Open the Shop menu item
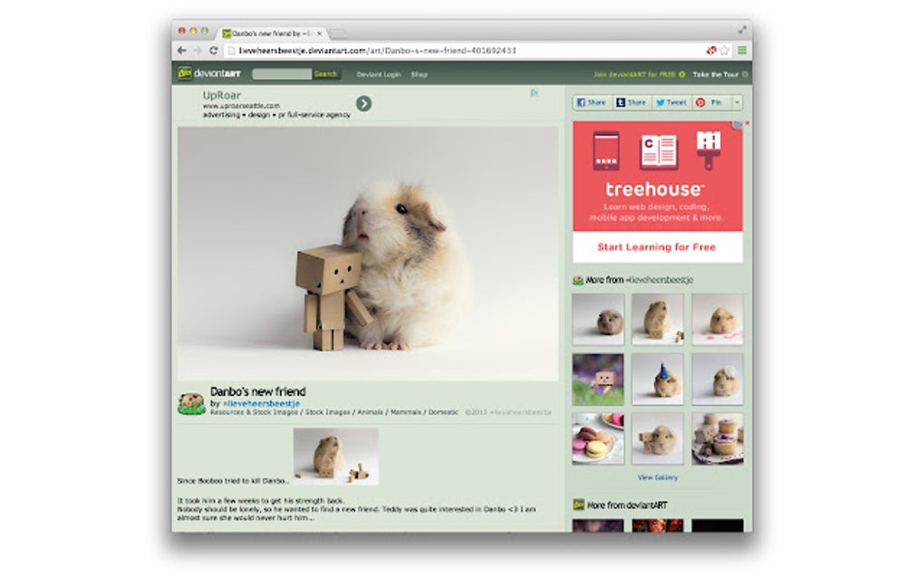Image resolution: width=924 pixels, height=578 pixels. point(419,75)
